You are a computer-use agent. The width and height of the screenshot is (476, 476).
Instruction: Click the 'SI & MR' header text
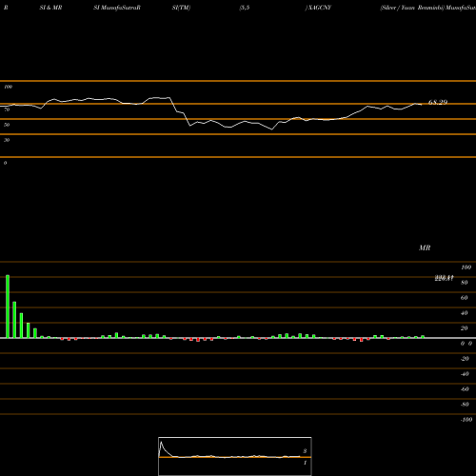(x=50, y=8)
